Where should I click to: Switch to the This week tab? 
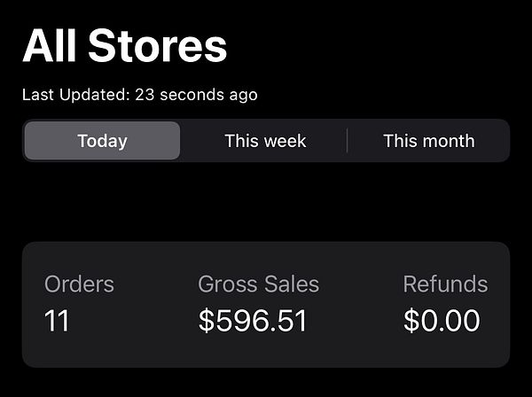click(x=265, y=141)
